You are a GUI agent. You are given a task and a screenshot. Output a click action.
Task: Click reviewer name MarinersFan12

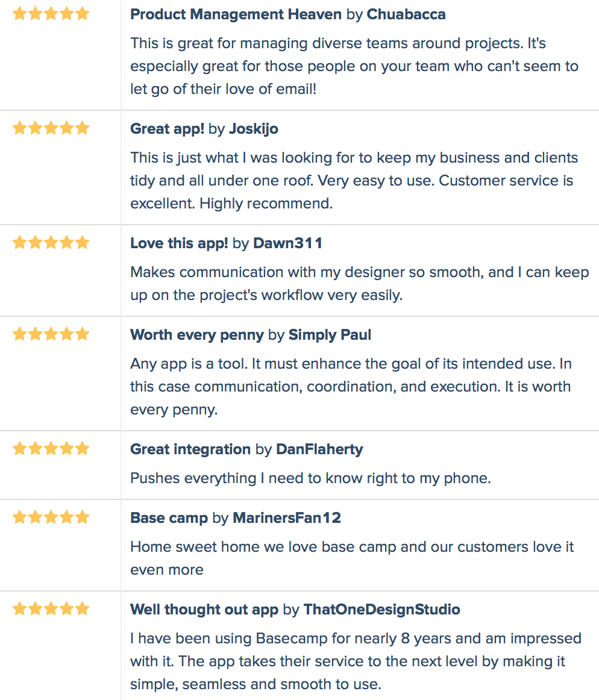[x=287, y=518]
